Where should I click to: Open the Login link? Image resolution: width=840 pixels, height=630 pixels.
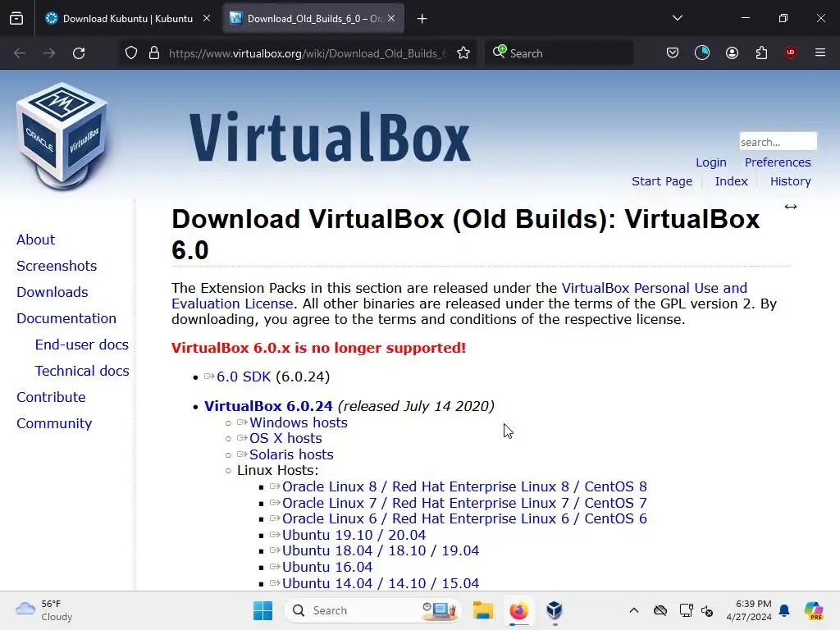711,162
